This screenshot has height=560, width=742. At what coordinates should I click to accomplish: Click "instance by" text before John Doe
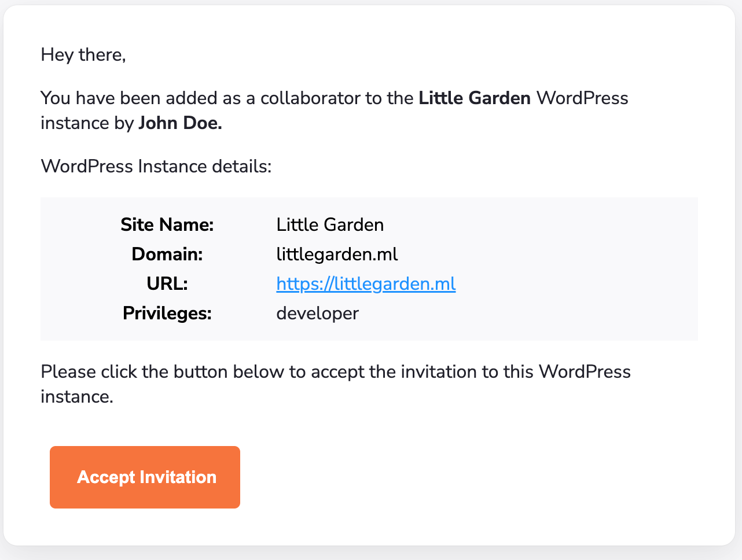click(x=87, y=123)
